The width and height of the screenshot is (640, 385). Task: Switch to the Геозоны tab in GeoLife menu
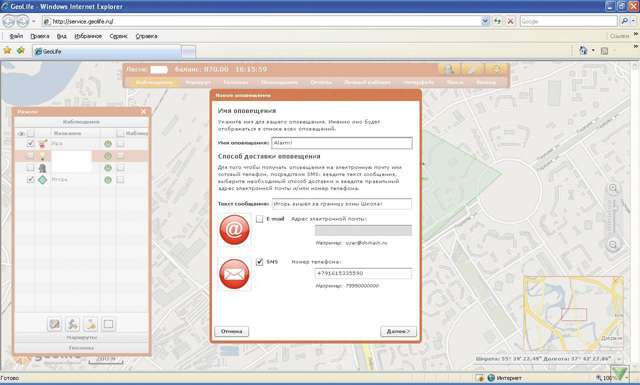click(x=236, y=82)
